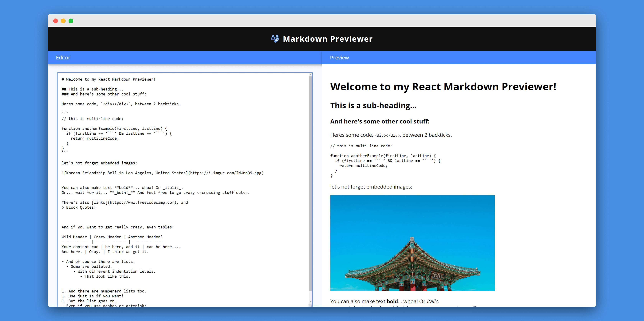Click the bold word 'bold' in preview
644x321 pixels.
pos(392,301)
